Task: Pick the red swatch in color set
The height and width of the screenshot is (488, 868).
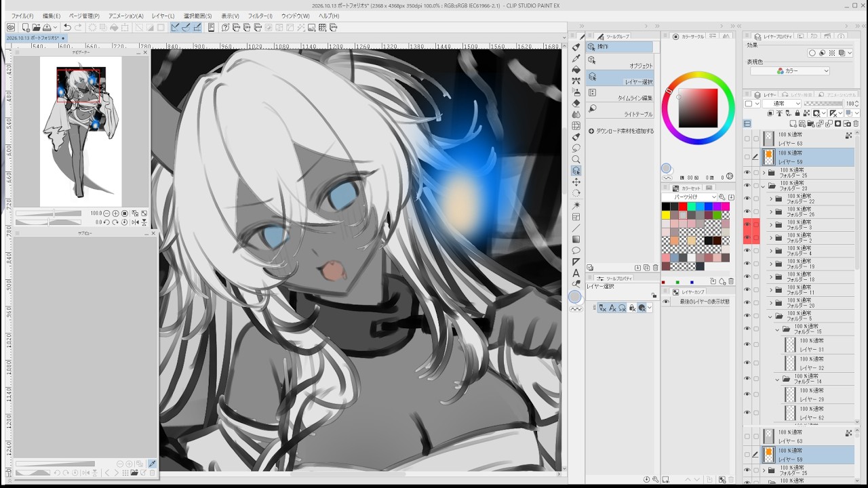Action: point(683,207)
